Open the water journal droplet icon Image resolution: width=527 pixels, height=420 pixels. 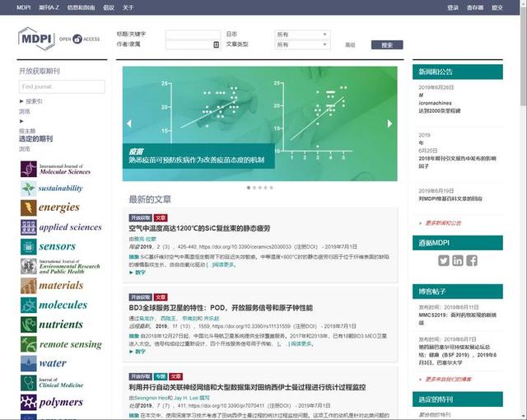(29, 363)
